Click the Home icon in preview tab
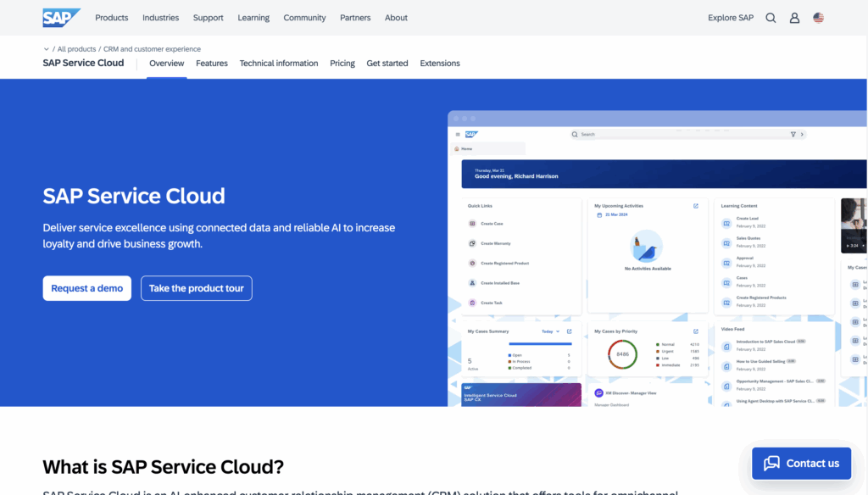Image resolution: width=868 pixels, height=495 pixels. [x=457, y=149]
